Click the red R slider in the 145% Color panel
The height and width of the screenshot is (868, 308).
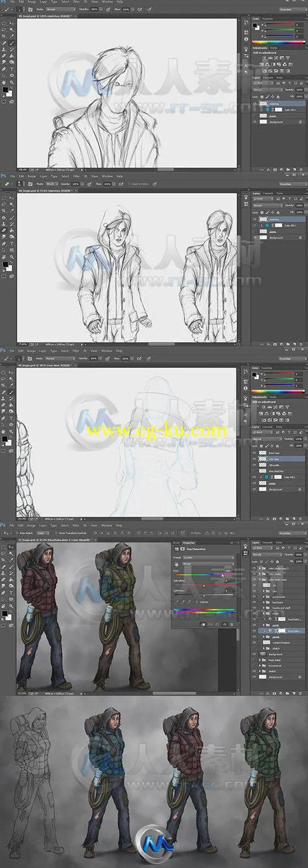click(279, 24)
